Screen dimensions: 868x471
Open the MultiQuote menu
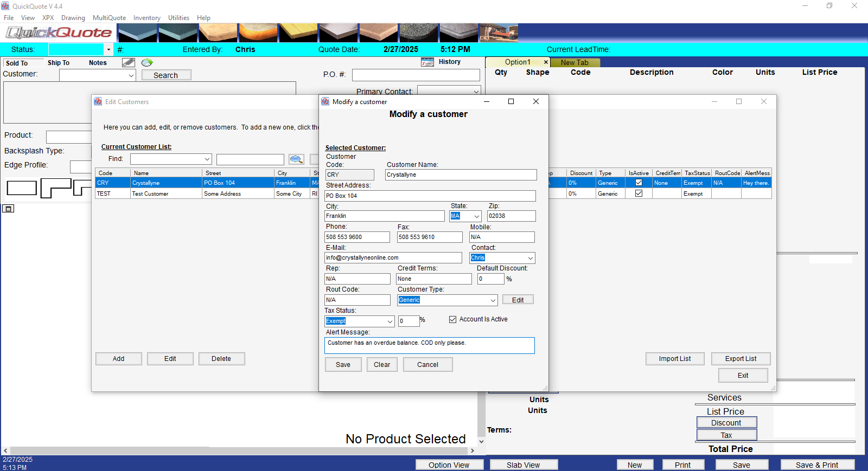109,18
